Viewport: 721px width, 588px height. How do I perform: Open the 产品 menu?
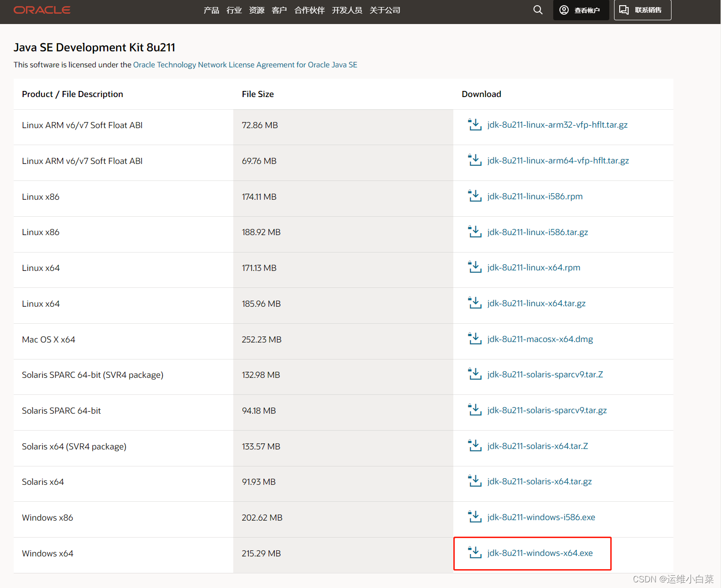[x=211, y=10]
